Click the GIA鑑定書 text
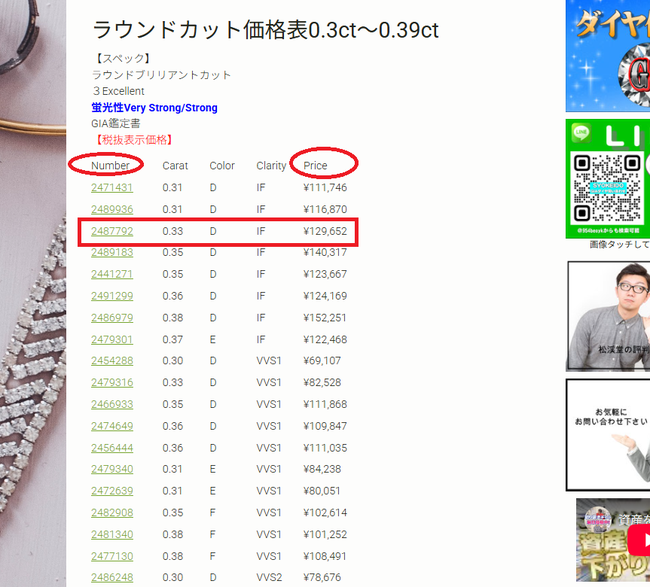 coord(116,124)
